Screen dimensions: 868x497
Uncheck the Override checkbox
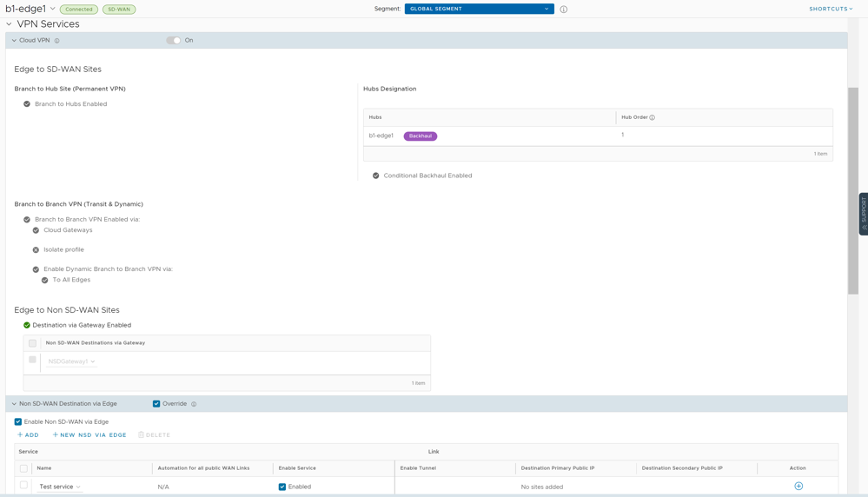pos(156,404)
